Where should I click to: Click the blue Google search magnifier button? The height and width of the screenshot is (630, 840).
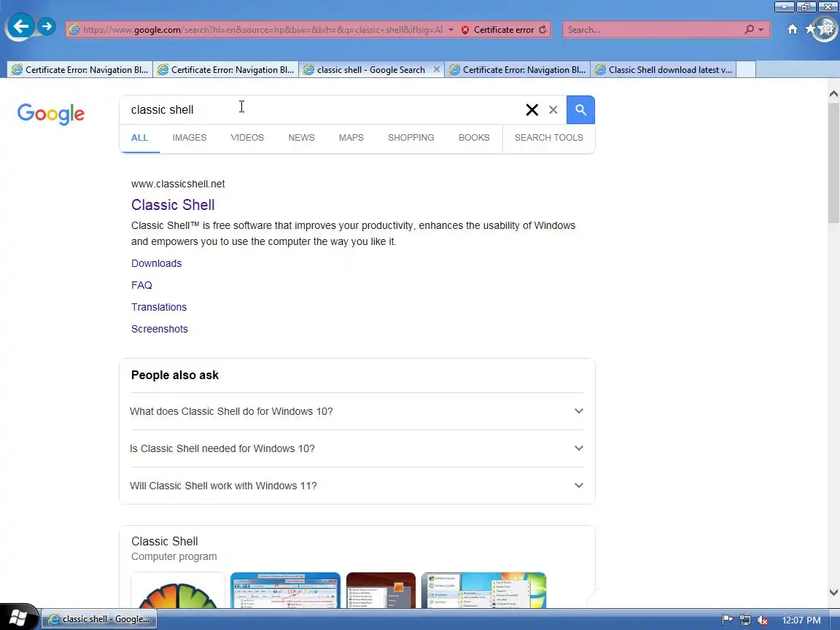pos(580,110)
